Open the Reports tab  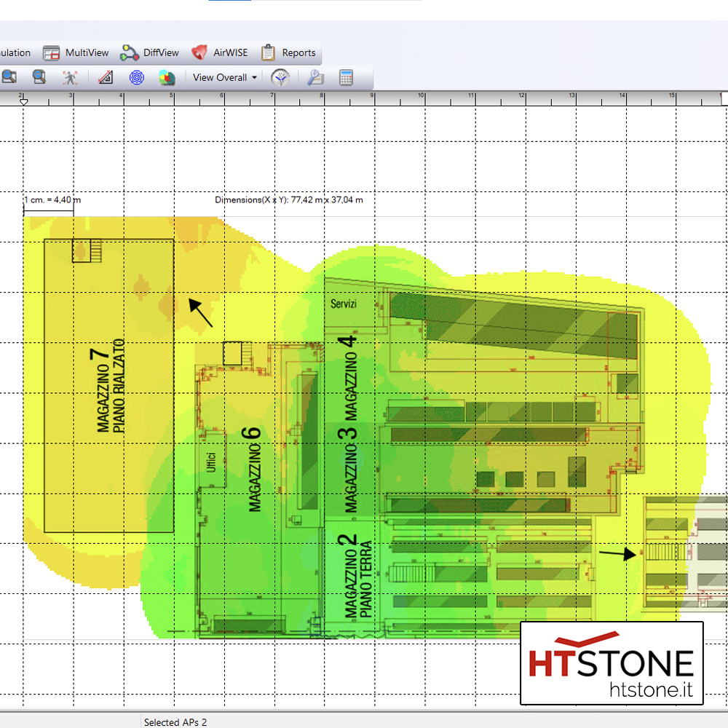(288, 53)
